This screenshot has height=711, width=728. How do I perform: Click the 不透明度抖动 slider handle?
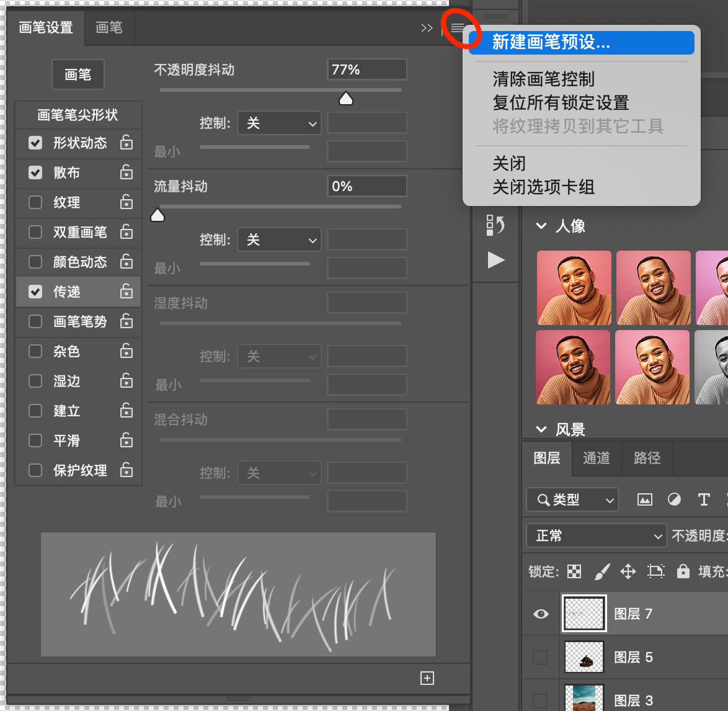click(x=346, y=99)
